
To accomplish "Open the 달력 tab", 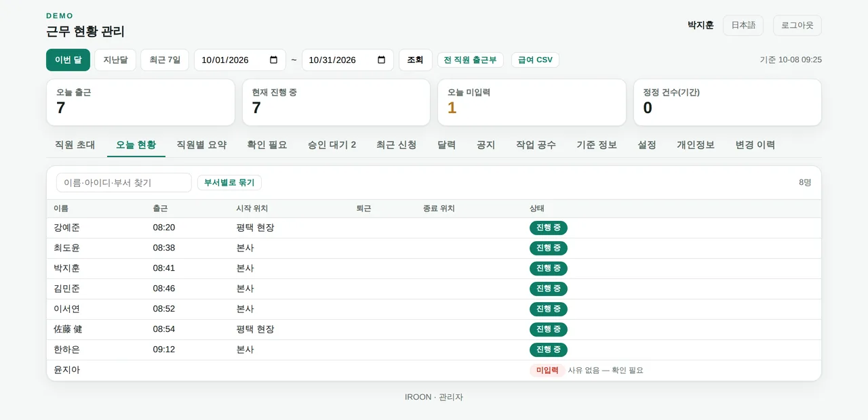I will pyautogui.click(x=447, y=144).
